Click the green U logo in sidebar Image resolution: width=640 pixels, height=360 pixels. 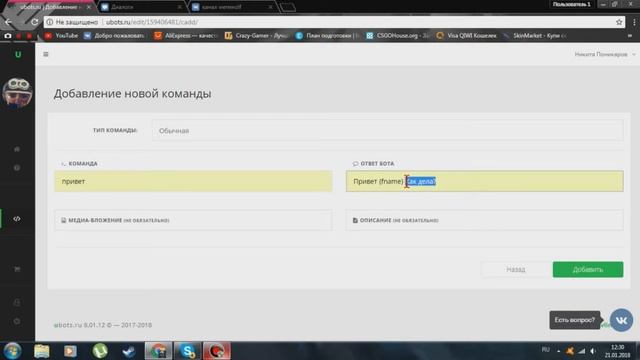tap(18, 54)
